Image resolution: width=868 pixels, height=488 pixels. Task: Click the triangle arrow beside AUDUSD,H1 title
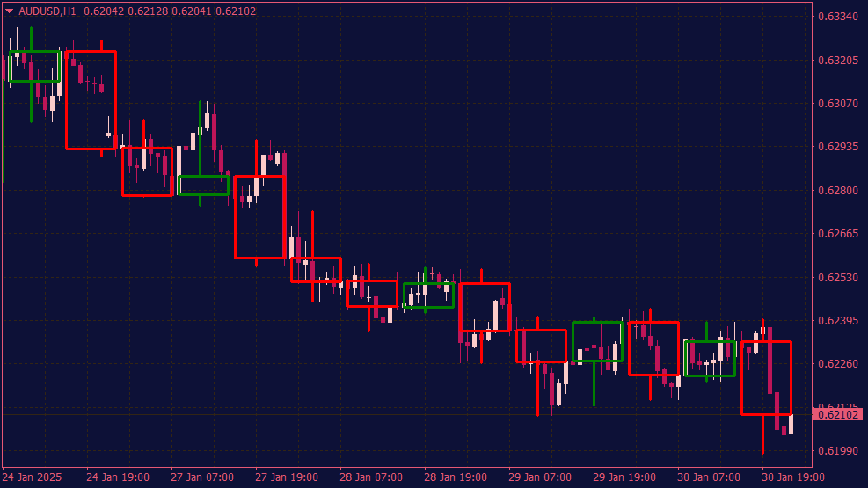coord(9,11)
